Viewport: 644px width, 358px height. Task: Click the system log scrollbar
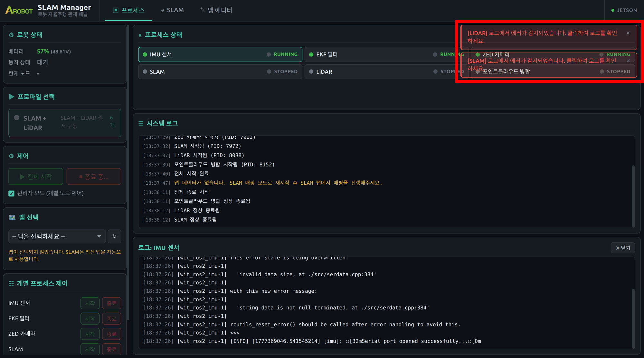tap(633, 196)
